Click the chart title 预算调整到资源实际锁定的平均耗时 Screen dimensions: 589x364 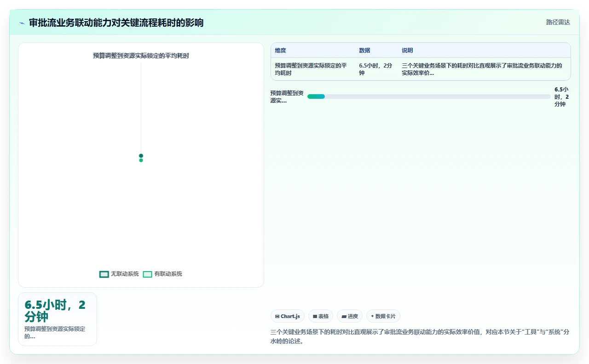point(141,56)
